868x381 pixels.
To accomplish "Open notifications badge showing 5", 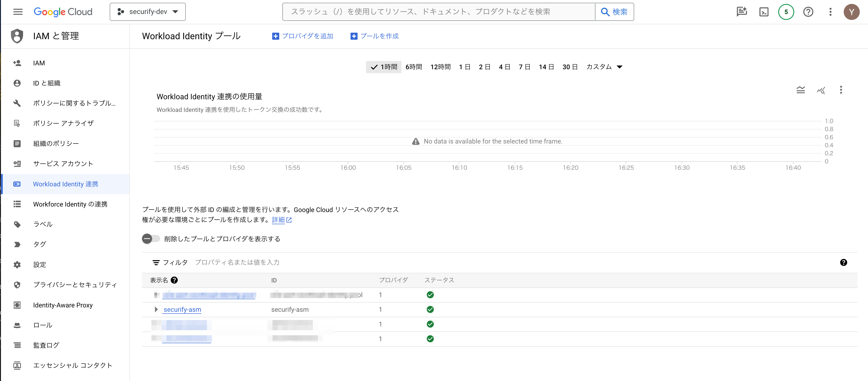I will pyautogui.click(x=786, y=12).
